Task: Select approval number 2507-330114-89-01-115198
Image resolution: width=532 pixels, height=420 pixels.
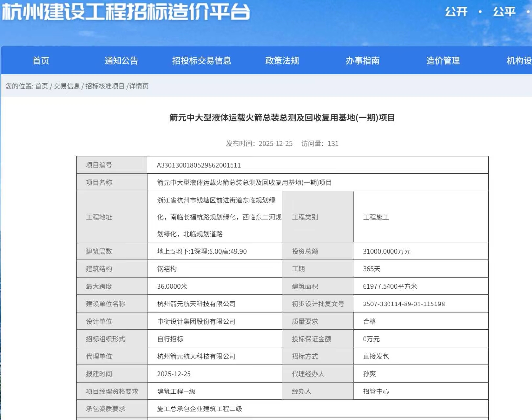Action: (404, 304)
